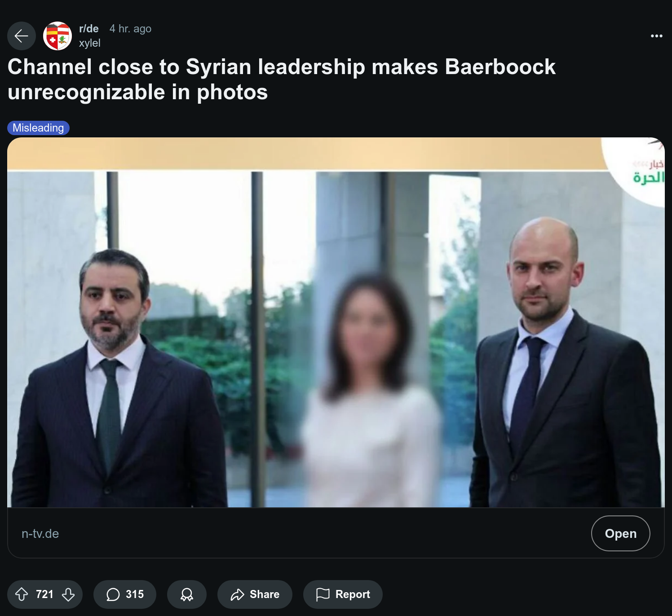This screenshot has height=616, width=672.
Task: Go back using the arrow button
Action: (x=22, y=36)
